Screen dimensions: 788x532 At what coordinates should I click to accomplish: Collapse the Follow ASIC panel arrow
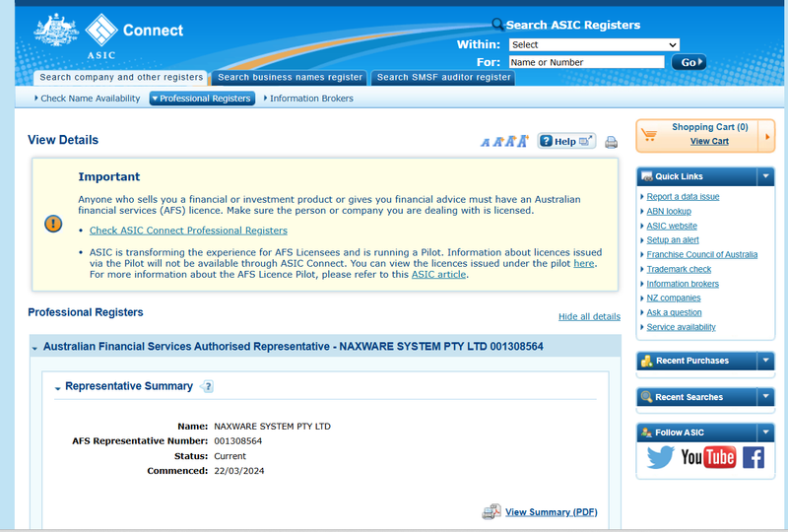coord(766,432)
